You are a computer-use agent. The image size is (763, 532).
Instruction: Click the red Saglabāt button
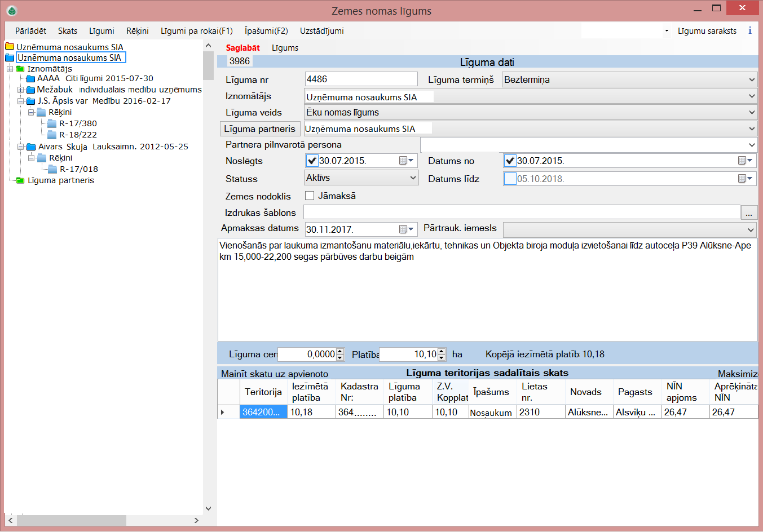pos(242,48)
